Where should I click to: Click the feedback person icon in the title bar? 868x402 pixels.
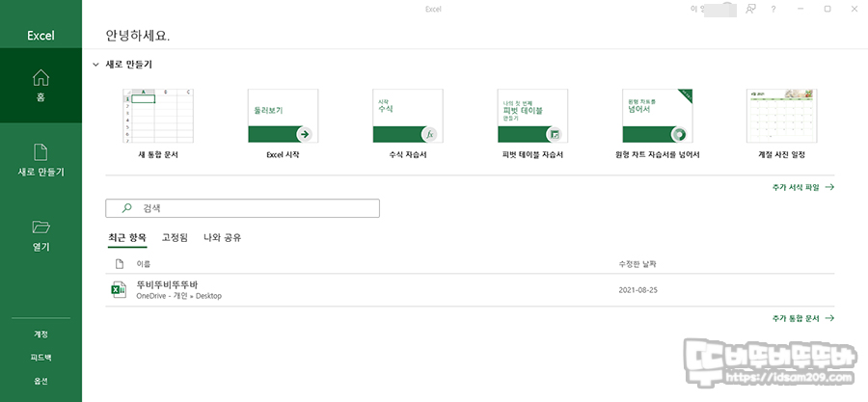(x=750, y=9)
